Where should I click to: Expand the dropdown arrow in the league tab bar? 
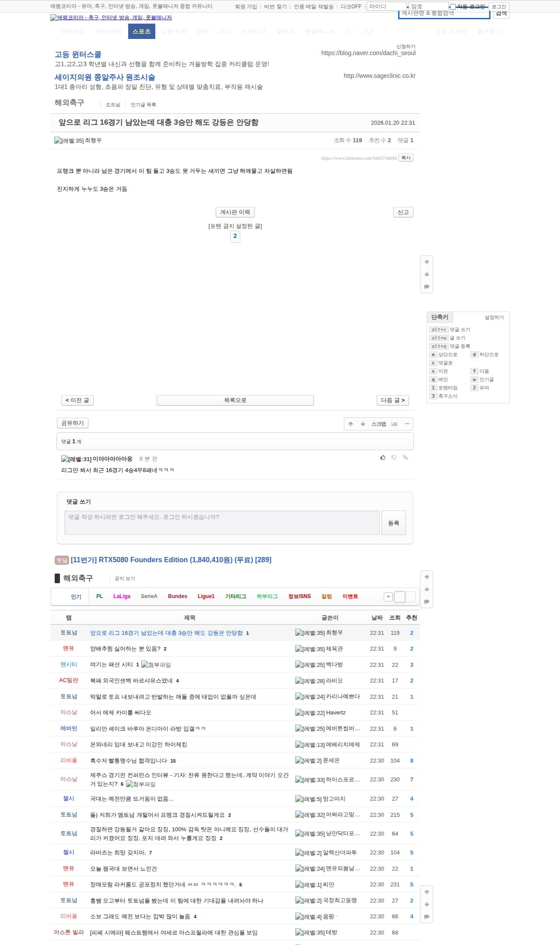point(388,597)
